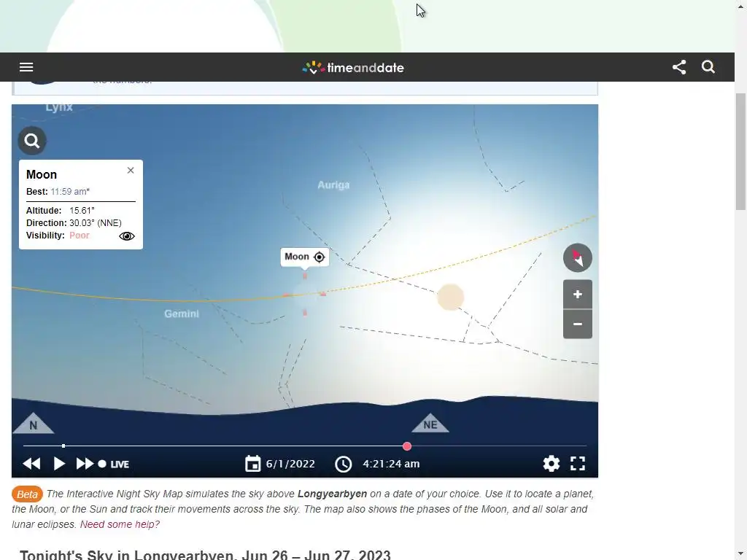
Task: Click the Sun disc on the map
Action: (451, 297)
